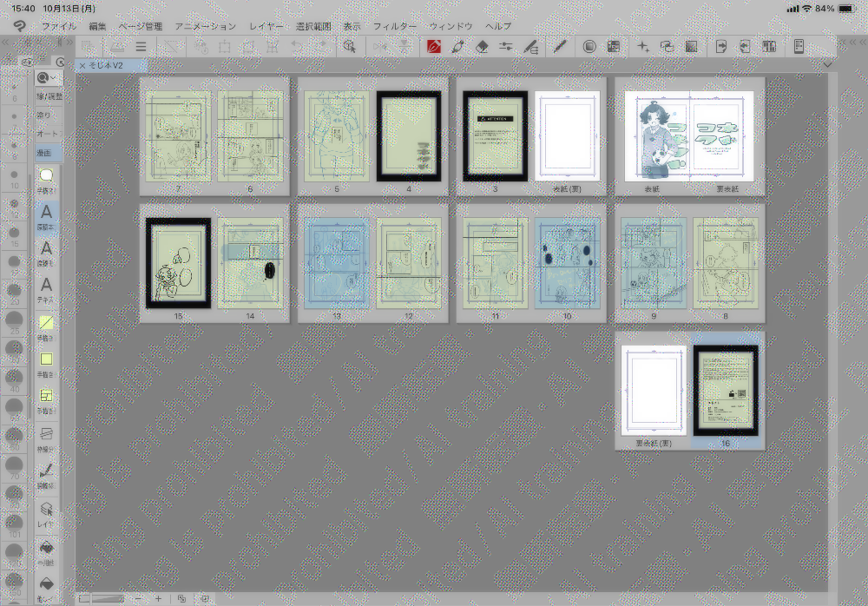Choose the 塗り tool group button
The image size is (868, 606).
pos(47,115)
